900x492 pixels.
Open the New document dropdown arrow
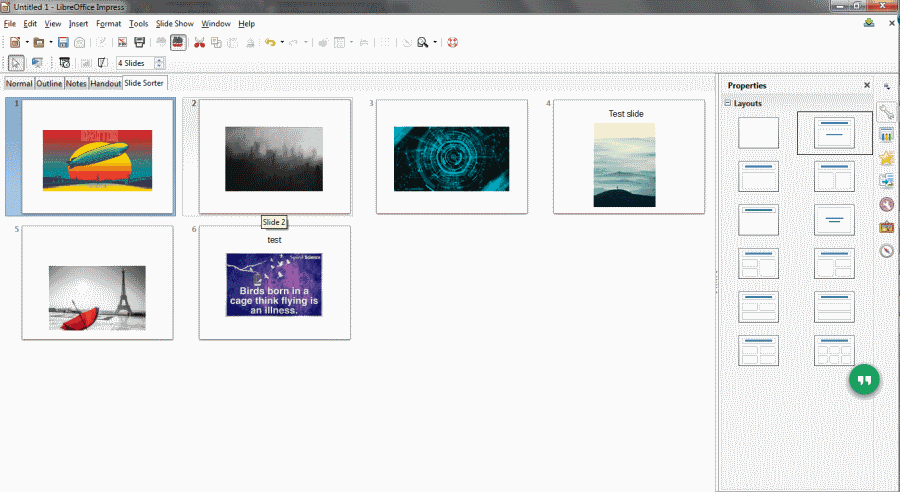(26, 42)
